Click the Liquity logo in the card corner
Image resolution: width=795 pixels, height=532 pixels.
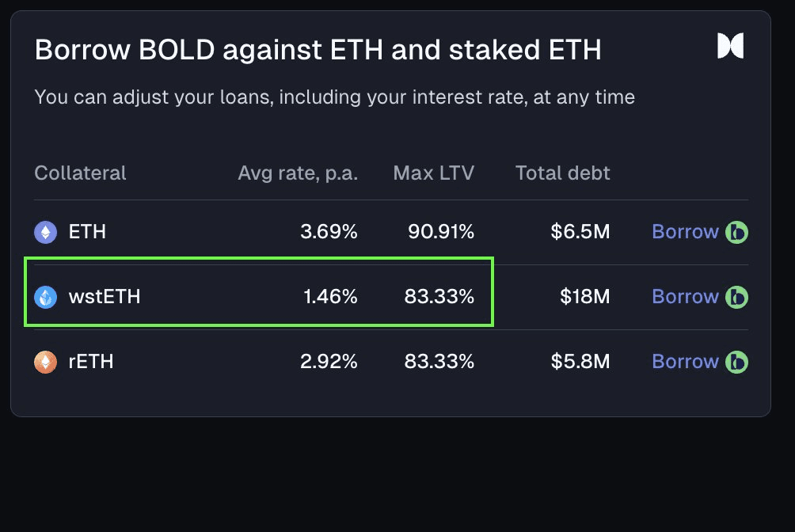click(730, 46)
